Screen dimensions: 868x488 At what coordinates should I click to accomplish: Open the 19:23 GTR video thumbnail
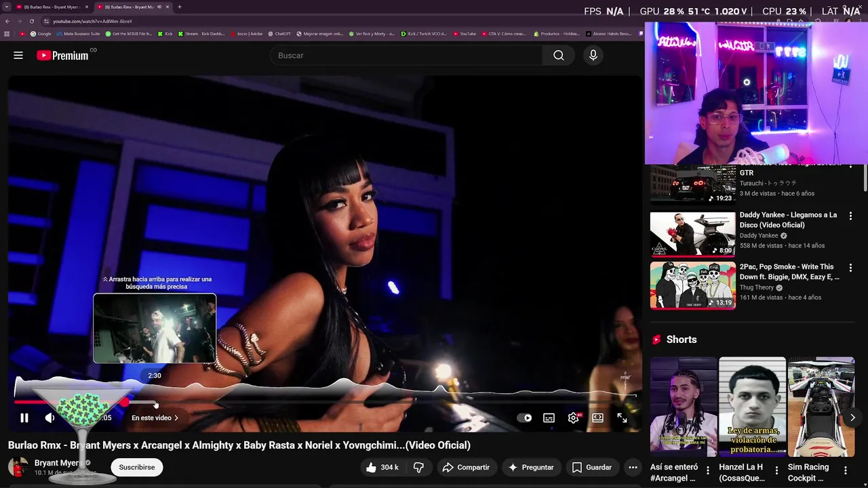[693, 184]
